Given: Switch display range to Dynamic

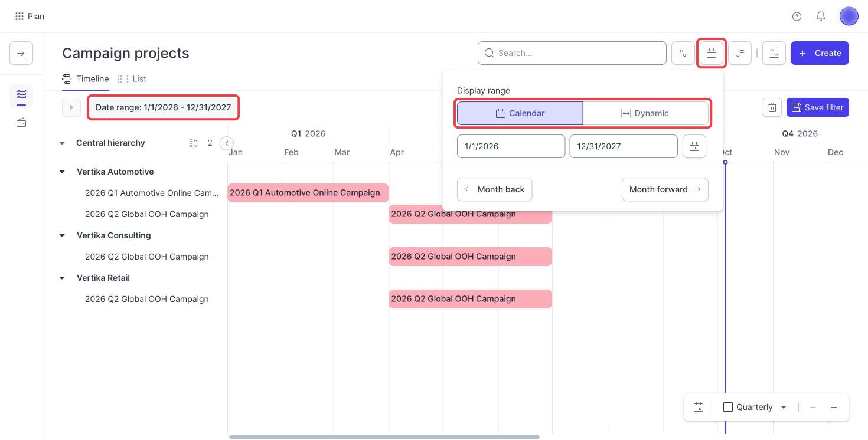Looking at the screenshot, I should 645,113.
